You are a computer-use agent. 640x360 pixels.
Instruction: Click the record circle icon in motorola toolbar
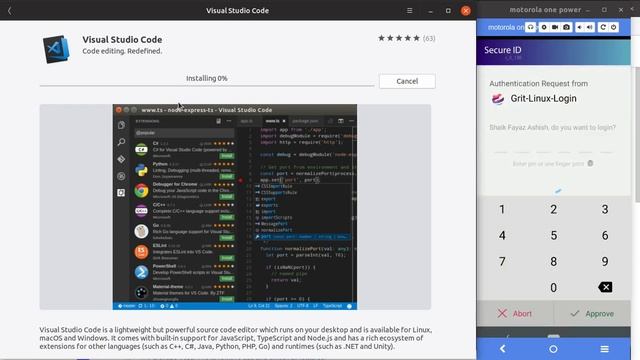click(x=544, y=27)
